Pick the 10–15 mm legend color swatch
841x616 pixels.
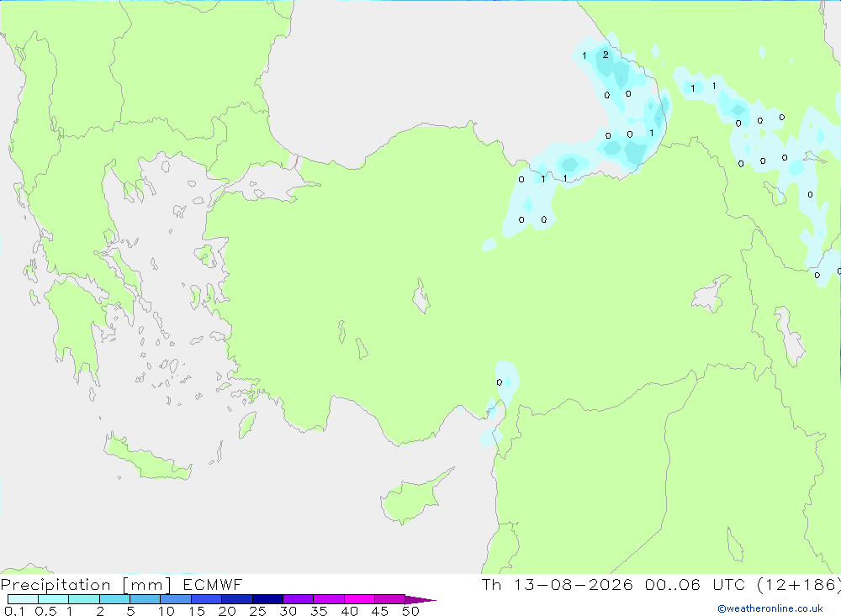coord(176,599)
